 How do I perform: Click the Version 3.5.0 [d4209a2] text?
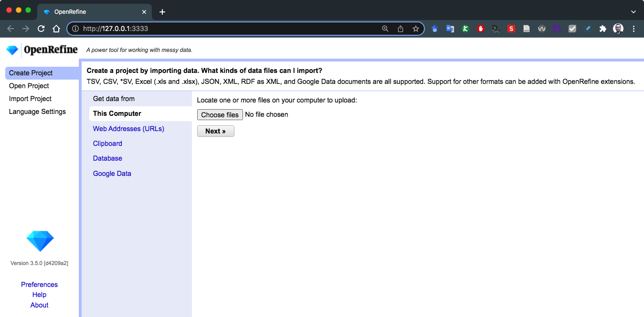(39, 263)
